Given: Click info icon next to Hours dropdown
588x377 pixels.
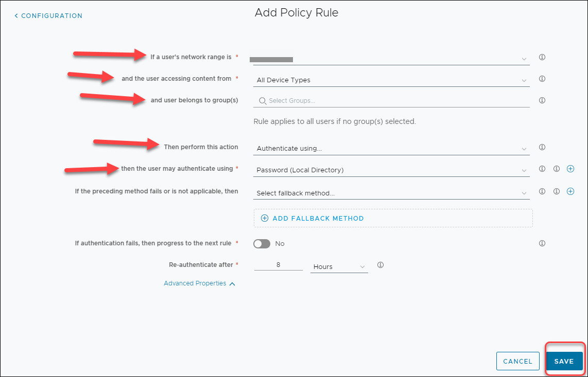Looking at the screenshot, I should [381, 265].
